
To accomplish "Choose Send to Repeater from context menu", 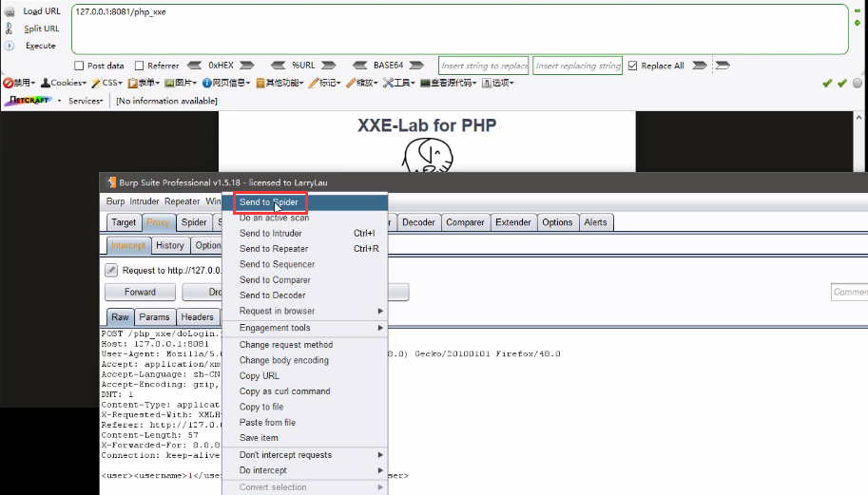I will 274,249.
